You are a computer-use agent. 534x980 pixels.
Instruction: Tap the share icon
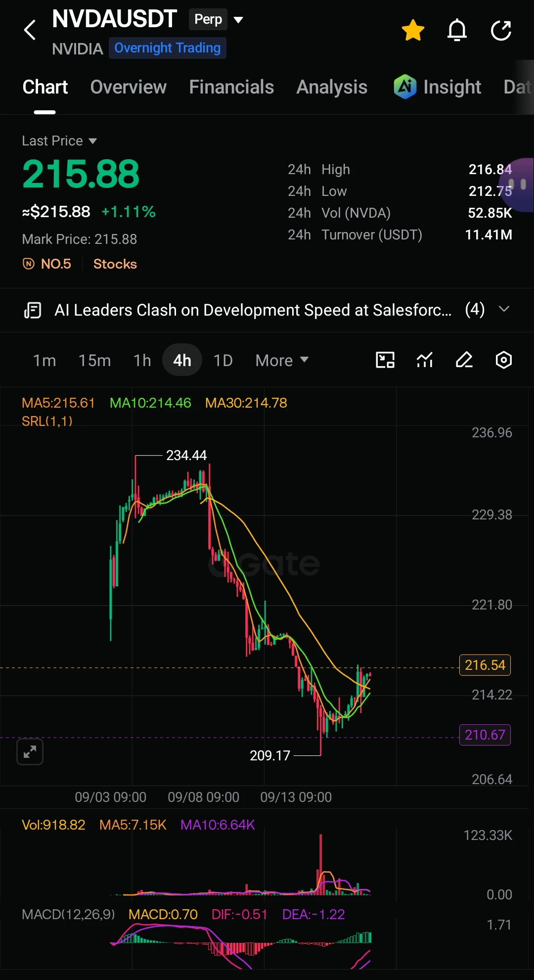pyautogui.click(x=501, y=31)
